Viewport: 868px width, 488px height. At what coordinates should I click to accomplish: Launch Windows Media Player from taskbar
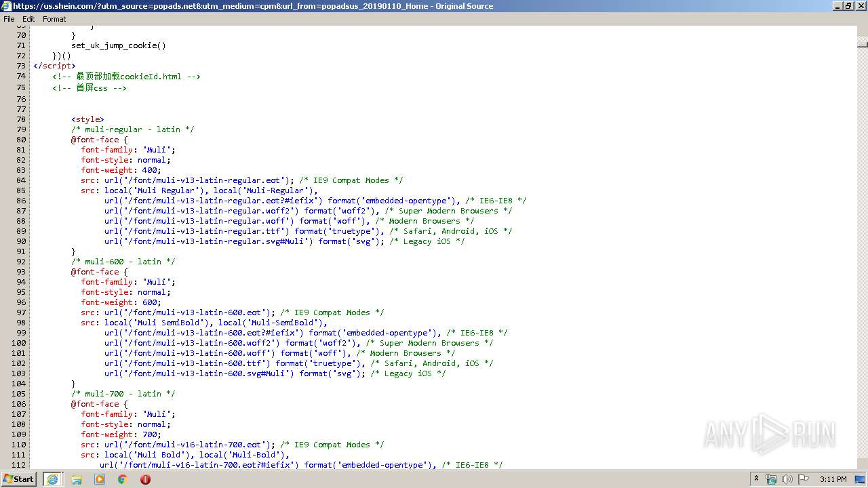pos(100,479)
